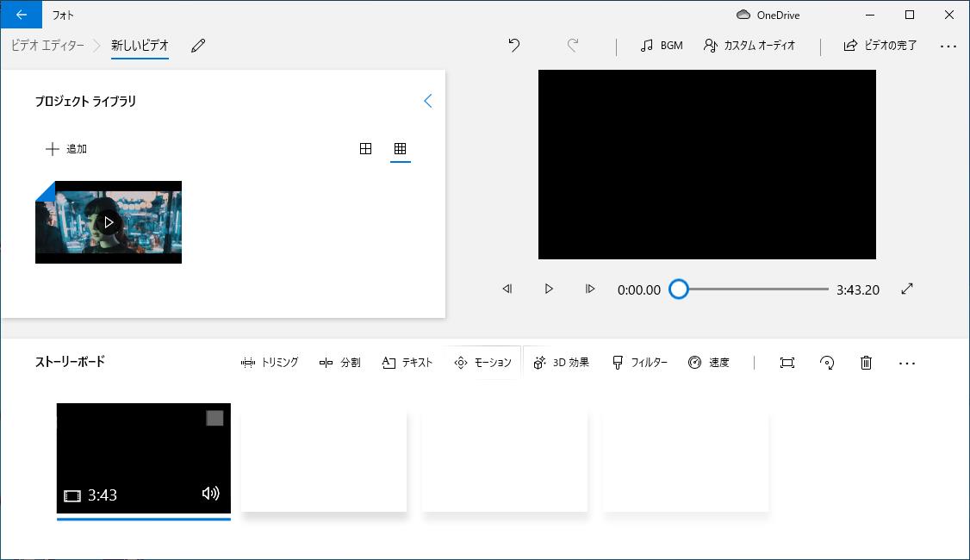Screen dimensions: 970x560
Task: Step back one frame
Action: pyautogui.click(x=507, y=289)
